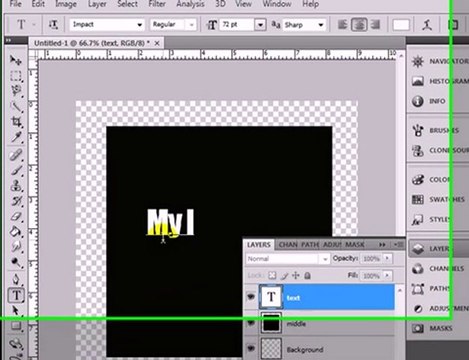Select the Crop tool
469x360 pixels.
[x=15, y=122]
